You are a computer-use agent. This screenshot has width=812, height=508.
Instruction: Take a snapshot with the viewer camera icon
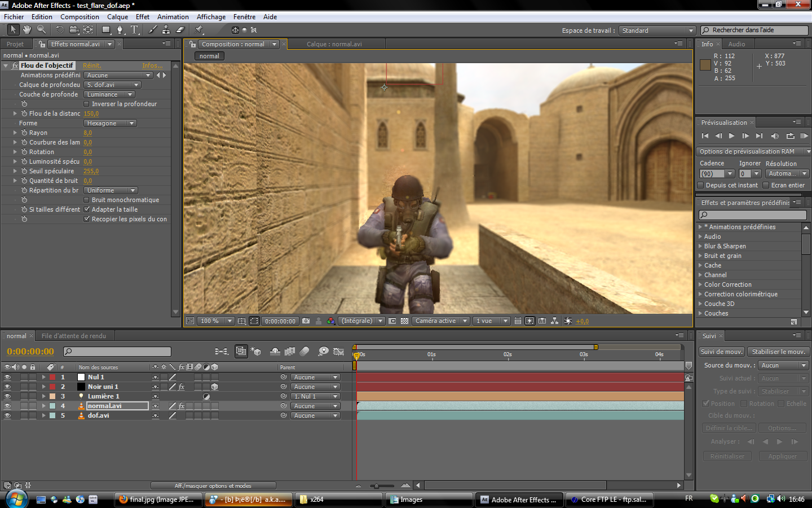[306, 321]
